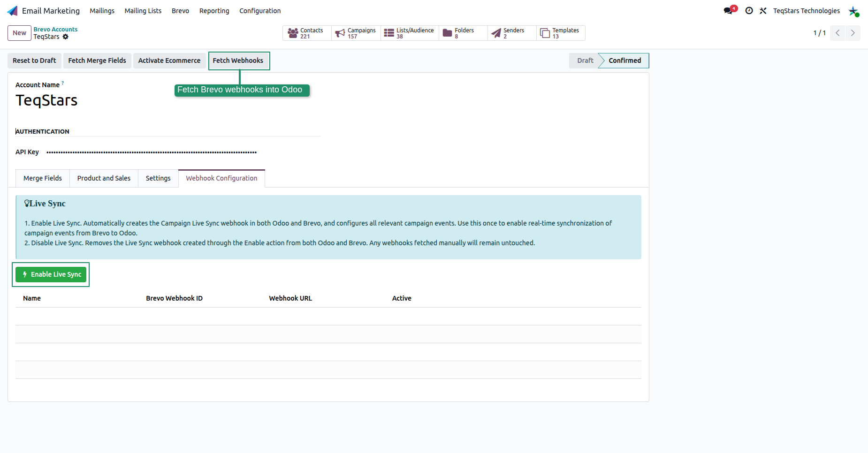Screen dimensions: 868x453
Task: Open Senders 2 stat button
Action: pos(512,33)
